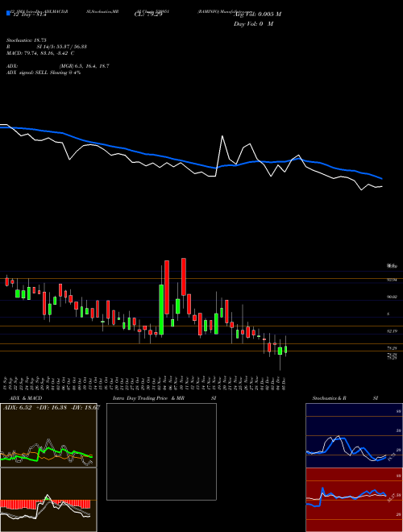Click the 'CL: 79.29' close value

pyautogui.click(x=148, y=15)
